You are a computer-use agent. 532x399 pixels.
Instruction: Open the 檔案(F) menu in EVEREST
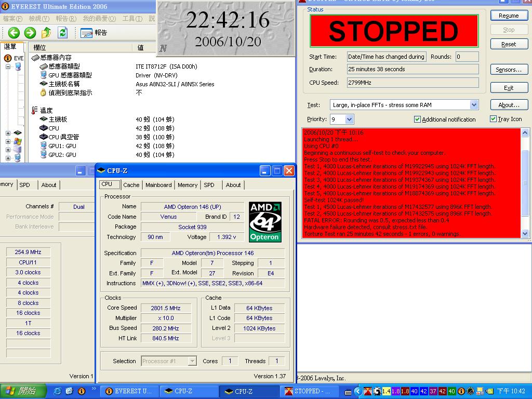(x=12, y=19)
